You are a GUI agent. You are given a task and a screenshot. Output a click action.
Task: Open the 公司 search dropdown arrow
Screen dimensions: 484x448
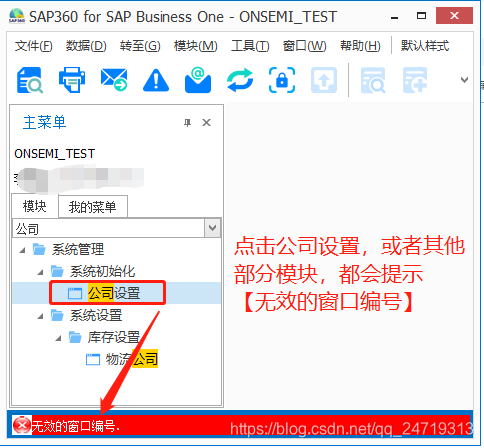(212, 228)
